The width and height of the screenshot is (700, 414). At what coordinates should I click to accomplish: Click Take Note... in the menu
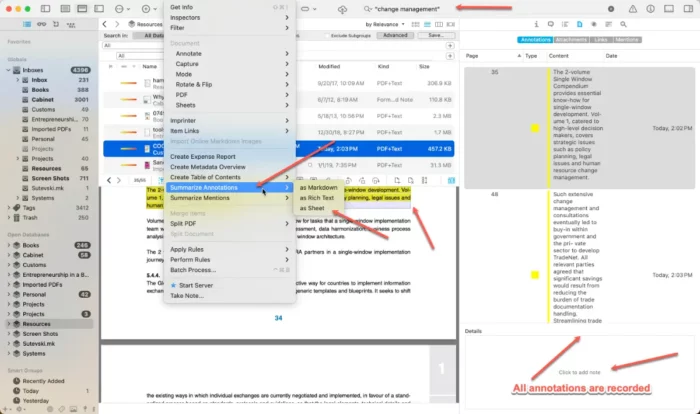tap(229, 296)
